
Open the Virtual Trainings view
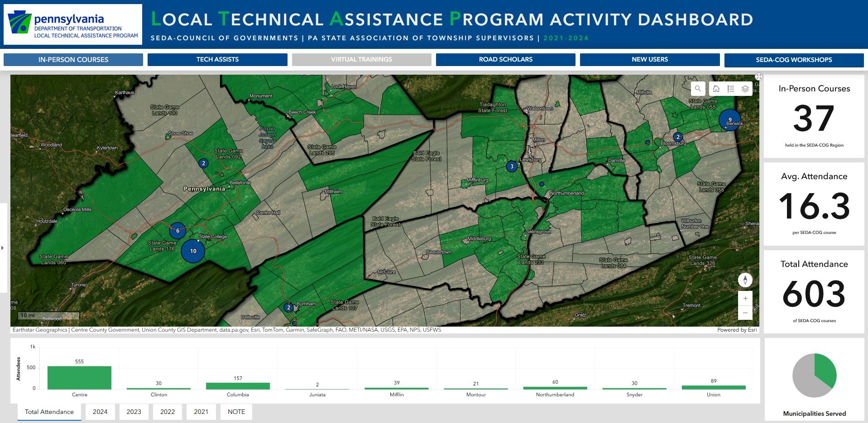[361, 60]
